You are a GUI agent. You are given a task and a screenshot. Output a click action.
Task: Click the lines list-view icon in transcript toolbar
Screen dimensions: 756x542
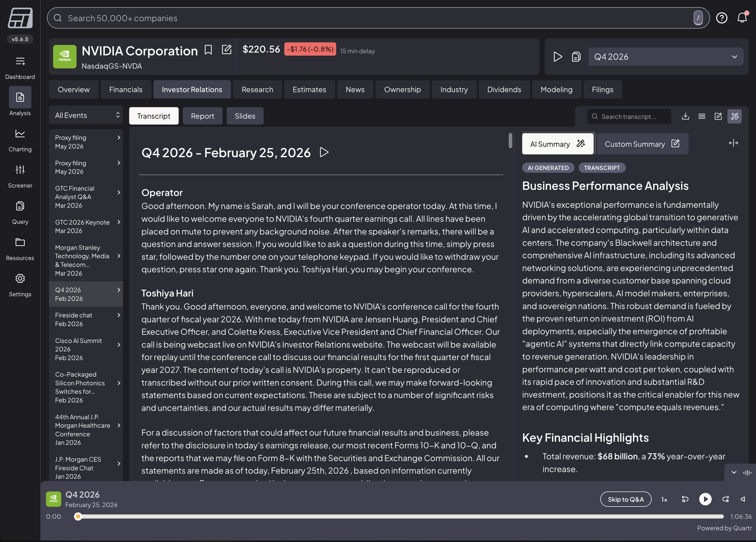[702, 116]
